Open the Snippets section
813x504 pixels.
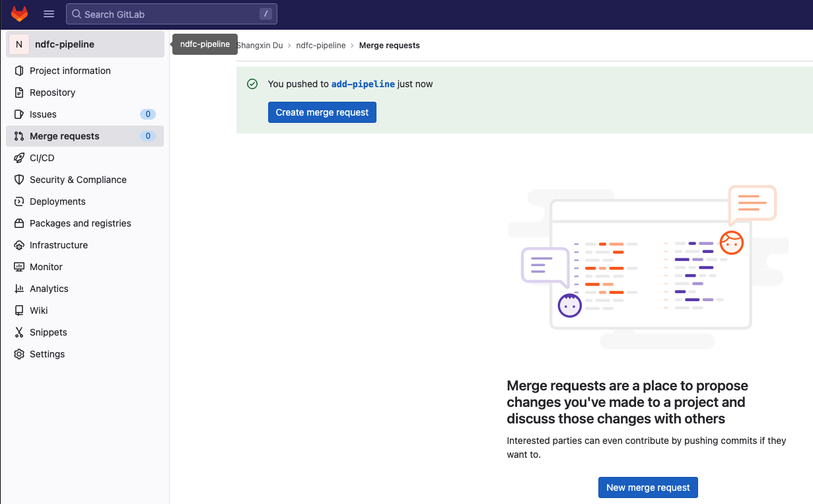point(85,332)
